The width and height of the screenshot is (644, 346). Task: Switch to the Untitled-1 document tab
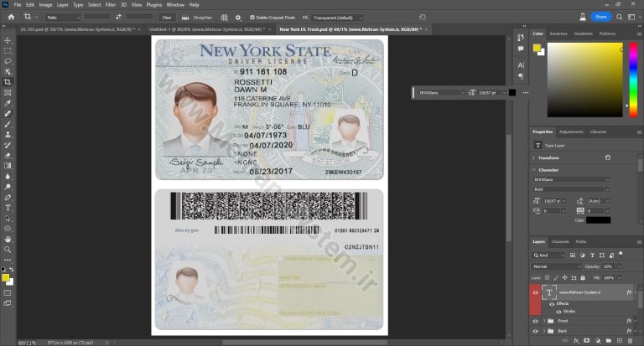(205, 29)
